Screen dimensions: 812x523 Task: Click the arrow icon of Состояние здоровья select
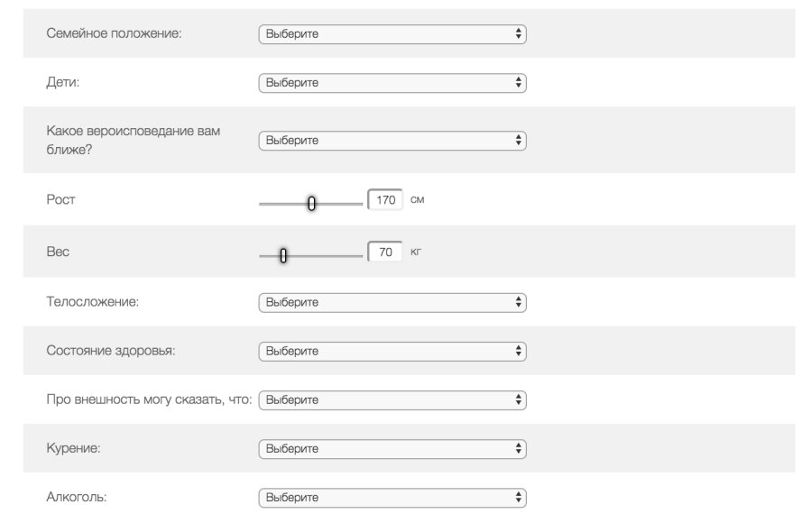518,350
